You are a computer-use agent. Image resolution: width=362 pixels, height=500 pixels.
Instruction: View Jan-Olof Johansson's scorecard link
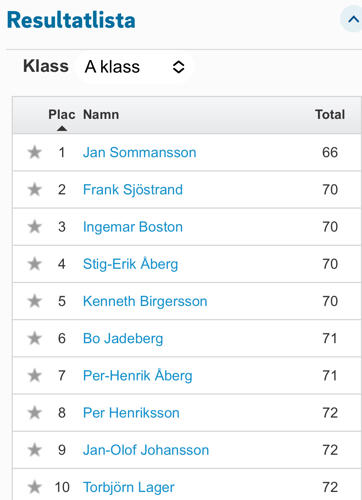(x=146, y=450)
